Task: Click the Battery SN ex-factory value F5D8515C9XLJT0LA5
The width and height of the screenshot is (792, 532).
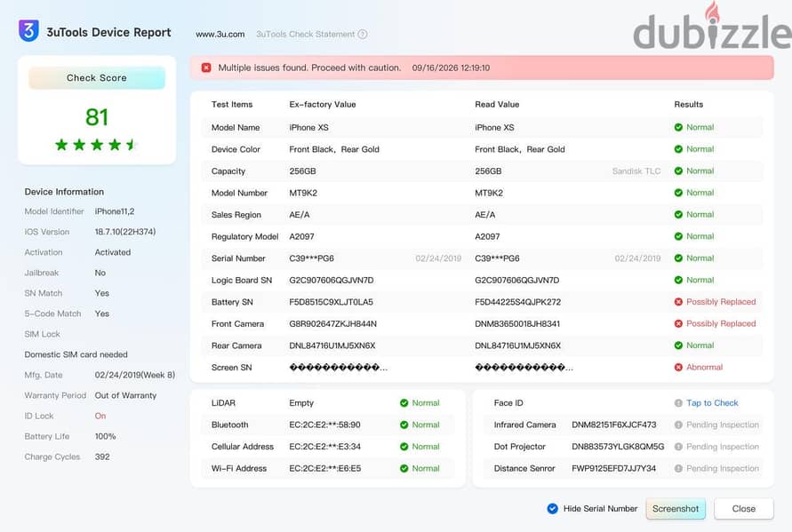Action: click(331, 302)
